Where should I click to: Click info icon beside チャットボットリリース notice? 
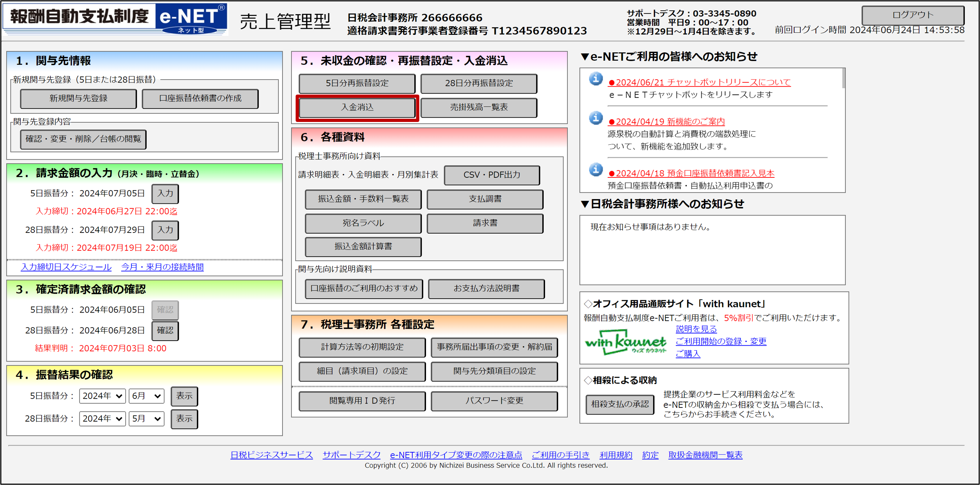click(x=596, y=79)
